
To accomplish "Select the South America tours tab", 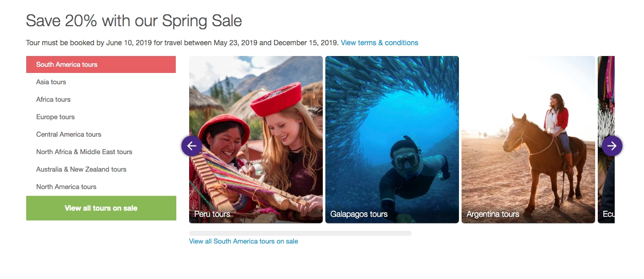I will coord(101,65).
